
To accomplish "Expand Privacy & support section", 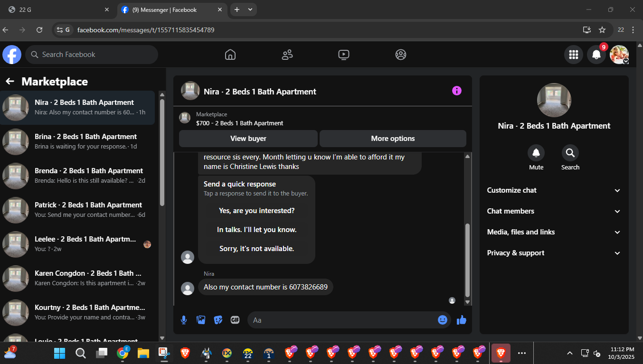I will pyautogui.click(x=554, y=253).
